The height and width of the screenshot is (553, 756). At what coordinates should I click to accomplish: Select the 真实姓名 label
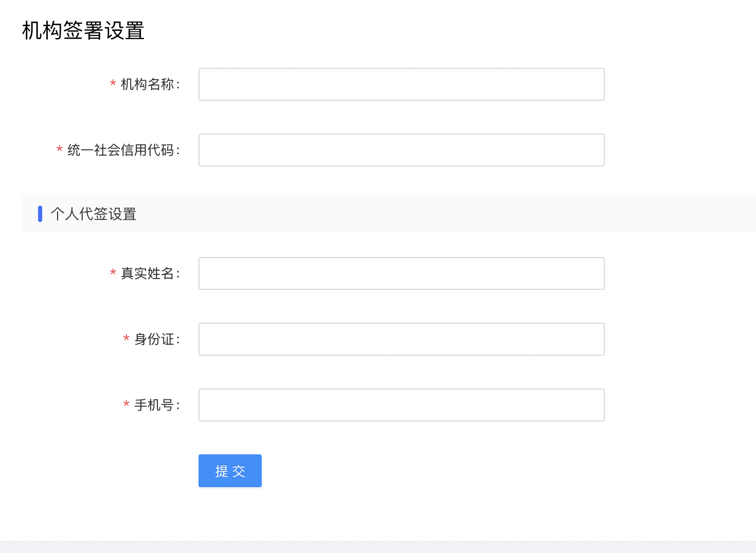(x=148, y=273)
